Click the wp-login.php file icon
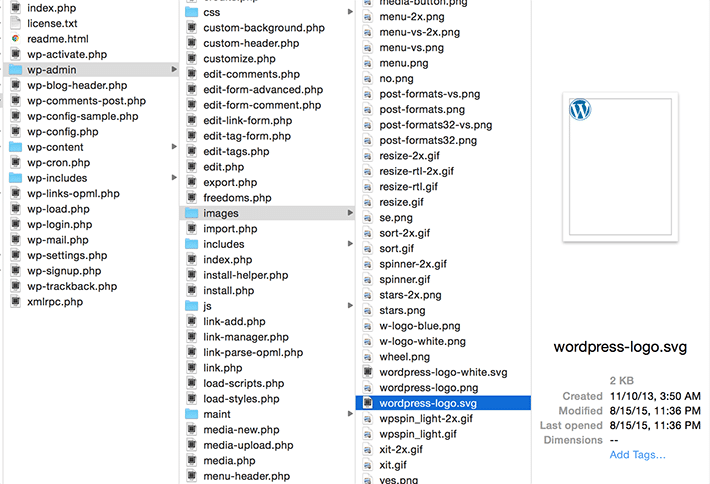This screenshot has width=710, height=484. pos(16,225)
